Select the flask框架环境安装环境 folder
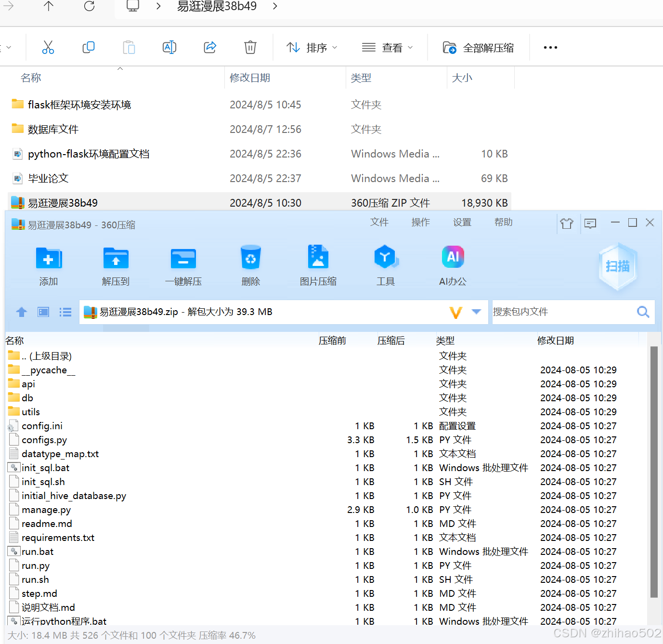Screen dimensions: 663x644 [x=79, y=105]
